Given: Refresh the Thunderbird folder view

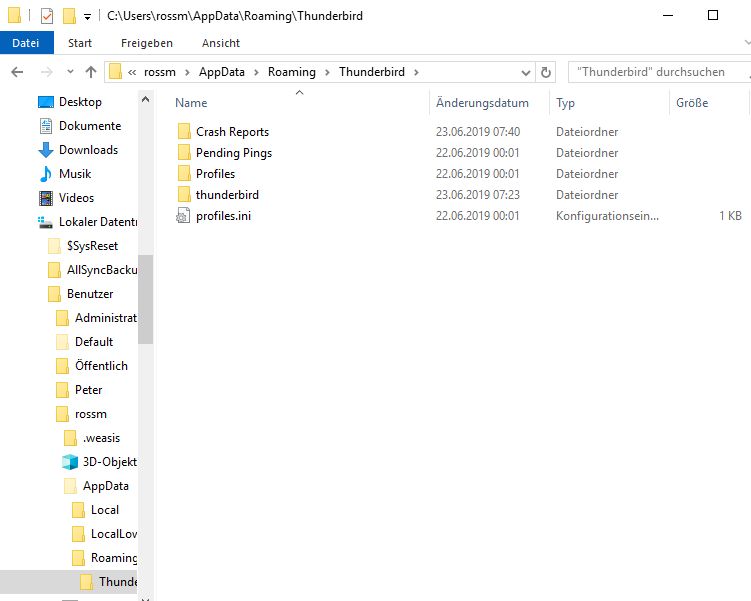Looking at the screenshot, I should [x=546, y=72].
